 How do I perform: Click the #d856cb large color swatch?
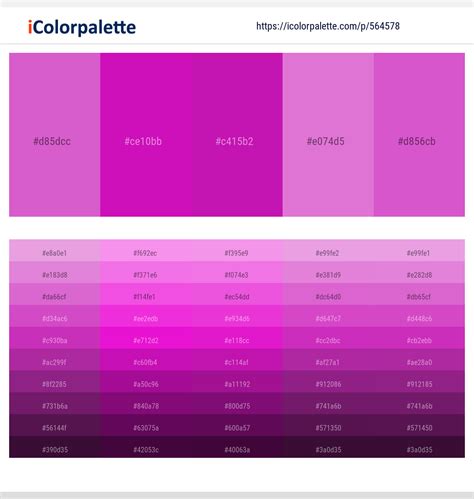419,135
